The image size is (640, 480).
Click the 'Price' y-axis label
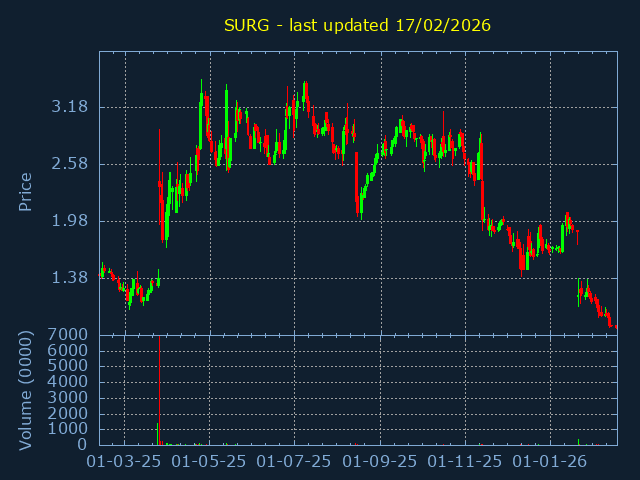26,191
